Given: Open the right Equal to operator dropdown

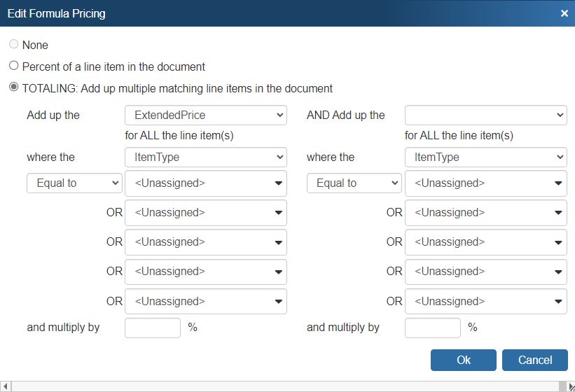Looking at the screenshot, I should click(354, 183).
